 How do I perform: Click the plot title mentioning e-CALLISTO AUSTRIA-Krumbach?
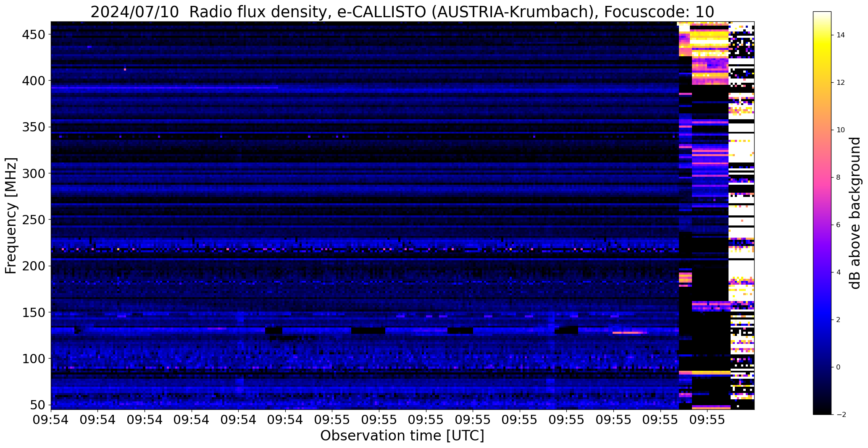[402, 12]
